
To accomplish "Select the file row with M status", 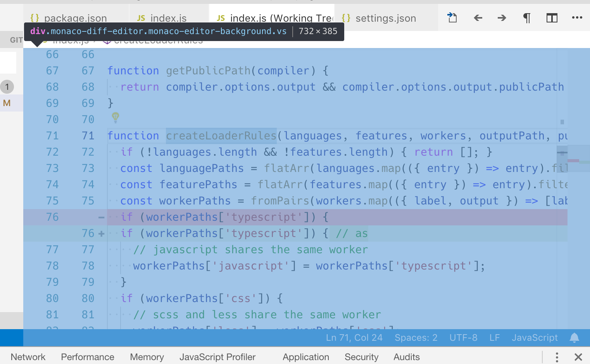I will 12,103.
